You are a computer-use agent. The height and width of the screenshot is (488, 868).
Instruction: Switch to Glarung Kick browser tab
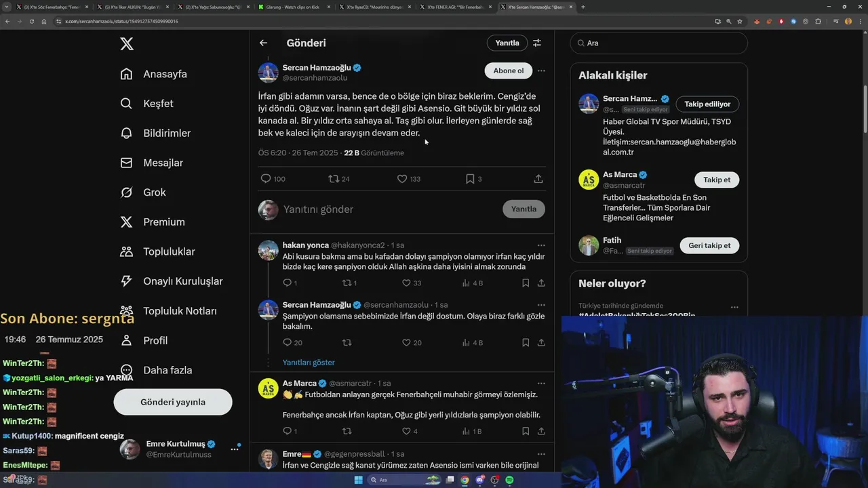(295, 7)
